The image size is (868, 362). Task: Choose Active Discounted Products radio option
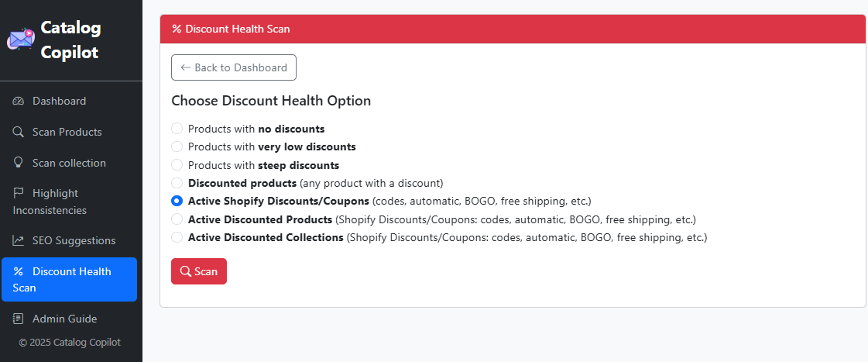click(x=177, y=219)
